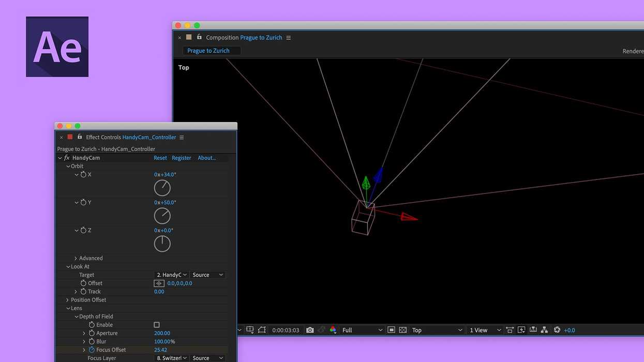This screenshot has width=644, height=362.
Task: Toggle stopwatch for Depth of Field Enable
Action: point(92,325)
